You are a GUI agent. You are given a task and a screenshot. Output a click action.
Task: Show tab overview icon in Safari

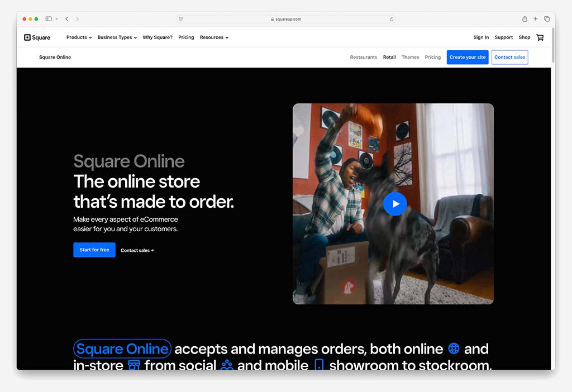coord(547,19)
